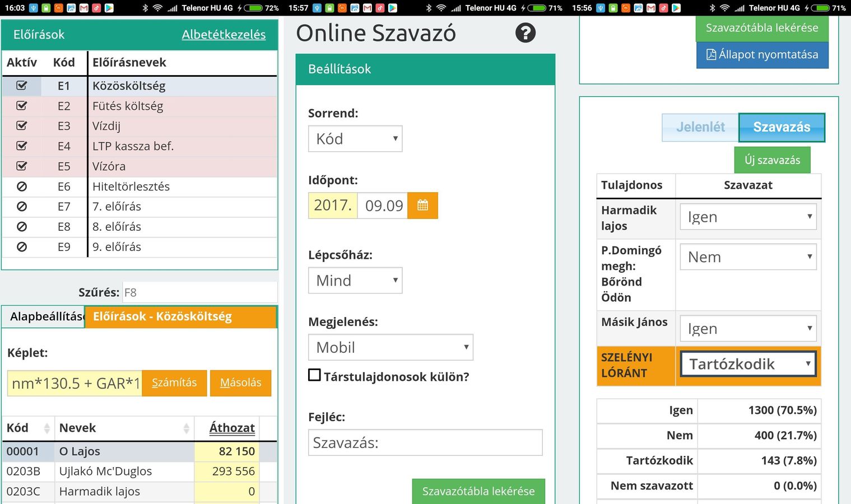Click the sort arrows in Kód column
Viewport: 851px width, 504px height.
tap(46, 428)
